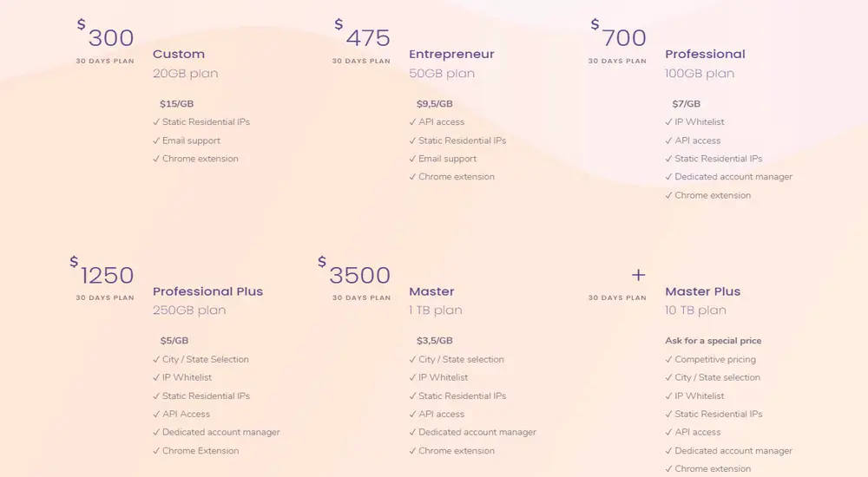Click the $15/GB rate label
868x477 pixels.
pos(176,104)
